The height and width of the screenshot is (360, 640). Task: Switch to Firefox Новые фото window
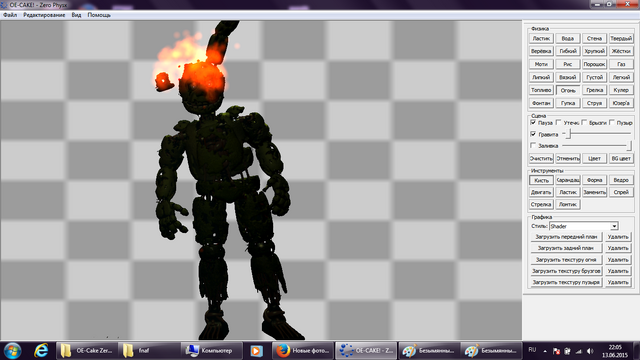tap(303, 351)
